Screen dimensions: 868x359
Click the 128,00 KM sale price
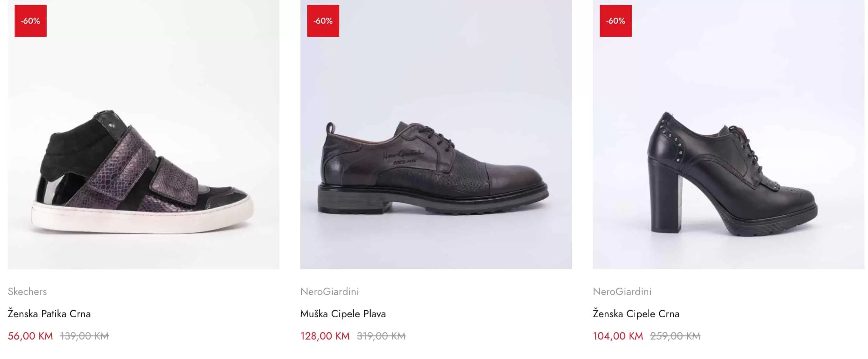coord(325,336)
